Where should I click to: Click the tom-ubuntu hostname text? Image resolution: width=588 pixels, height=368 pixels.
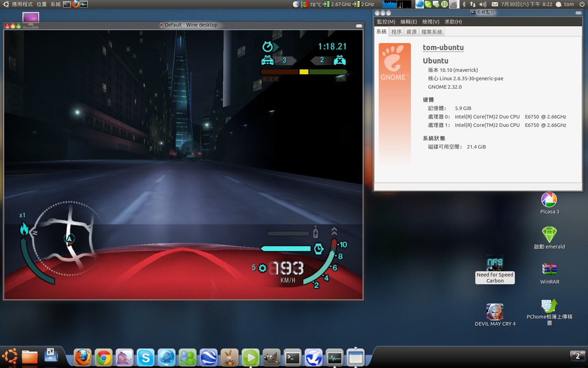pyautogui.click(x=443, y=48)
